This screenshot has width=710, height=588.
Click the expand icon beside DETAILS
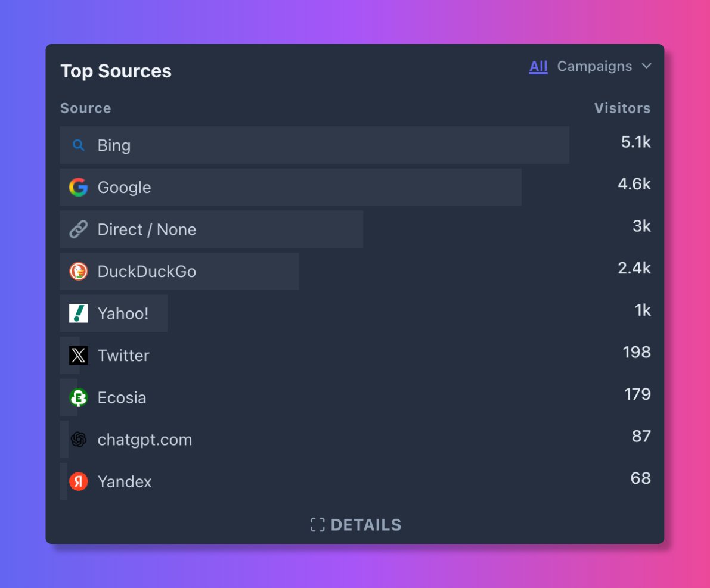(317, 525)
